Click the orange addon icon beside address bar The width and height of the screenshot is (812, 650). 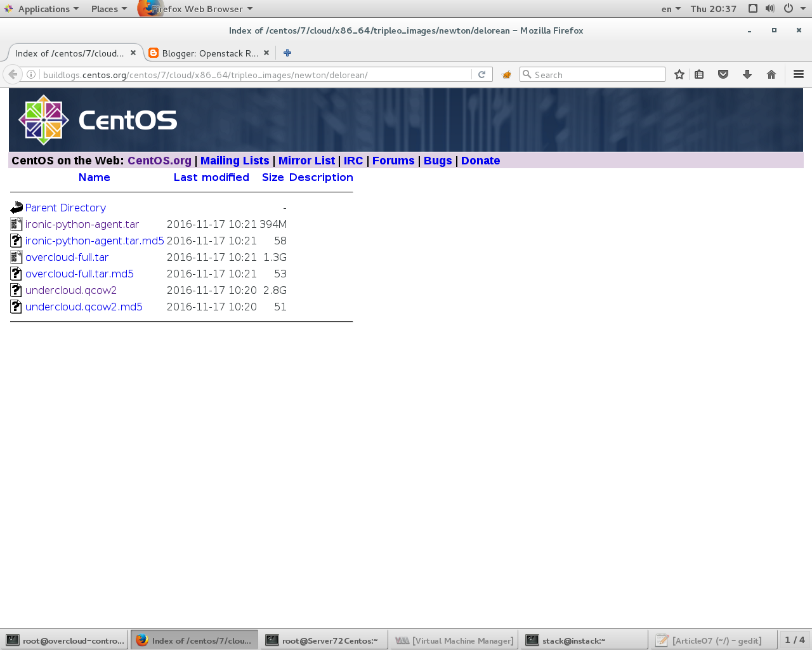[x=506, y=74]
